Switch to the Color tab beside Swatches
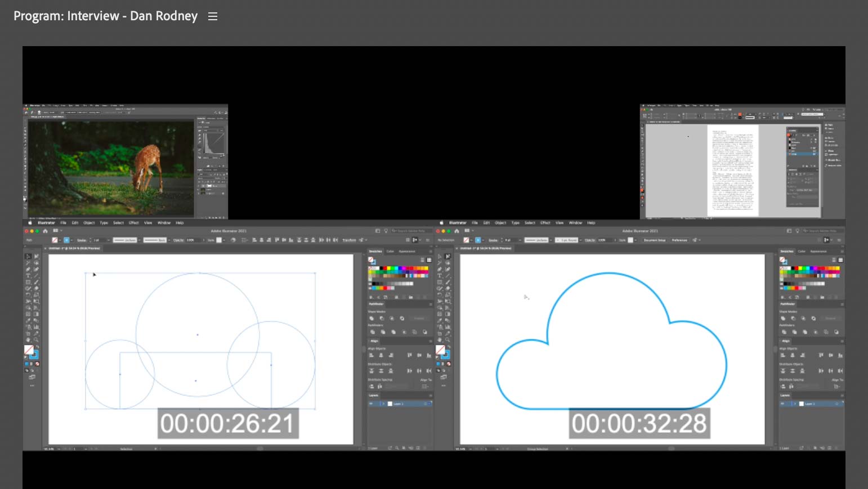Viewport: 868px width, 489px height. pos(391,251)
